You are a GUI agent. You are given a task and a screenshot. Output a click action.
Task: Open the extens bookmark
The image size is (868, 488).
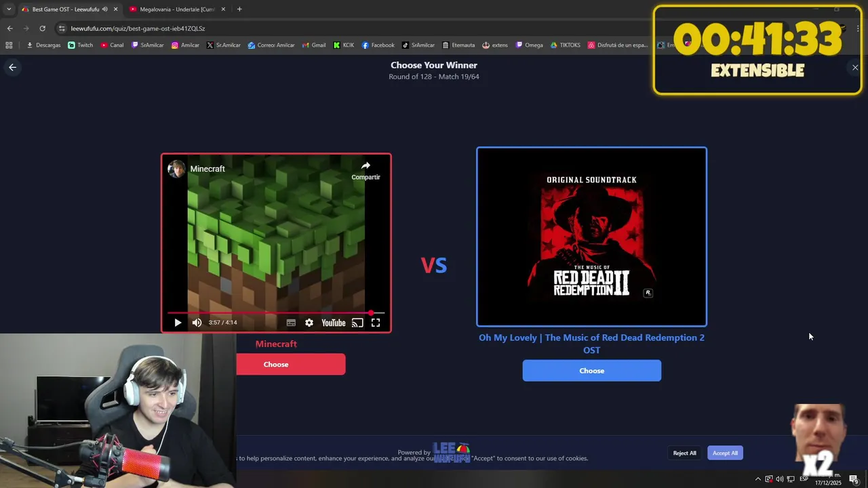click(x=495, y=45)
